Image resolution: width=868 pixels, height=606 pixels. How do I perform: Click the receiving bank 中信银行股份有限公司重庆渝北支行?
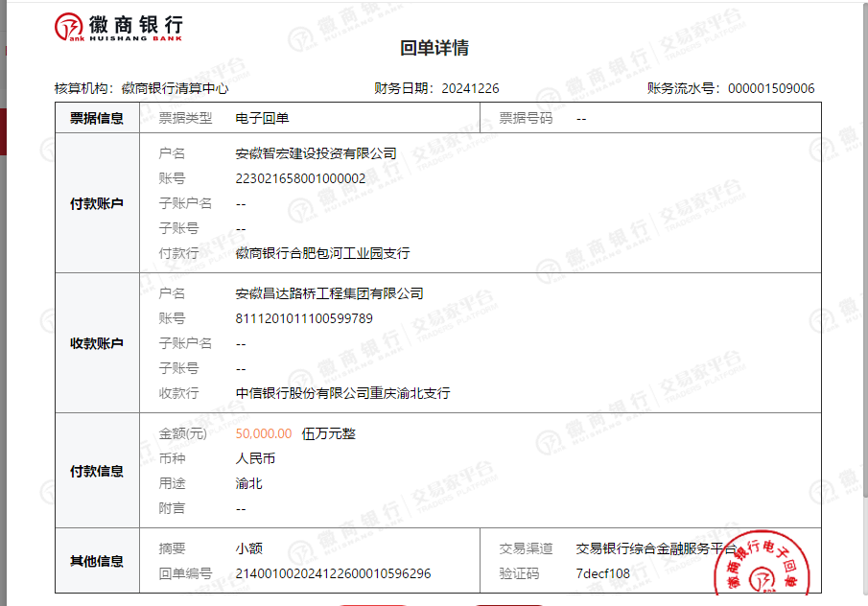[x=342, y=393]
